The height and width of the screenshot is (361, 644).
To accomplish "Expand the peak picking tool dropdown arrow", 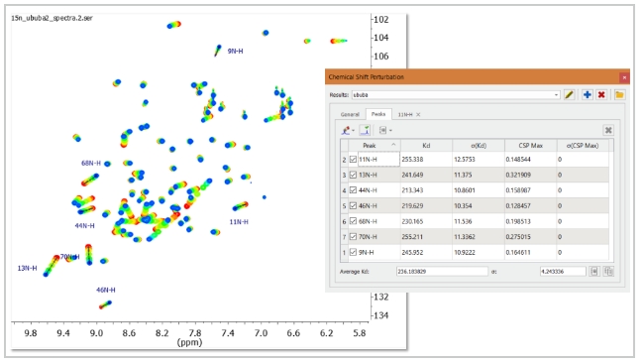I will tap(354, 131).
